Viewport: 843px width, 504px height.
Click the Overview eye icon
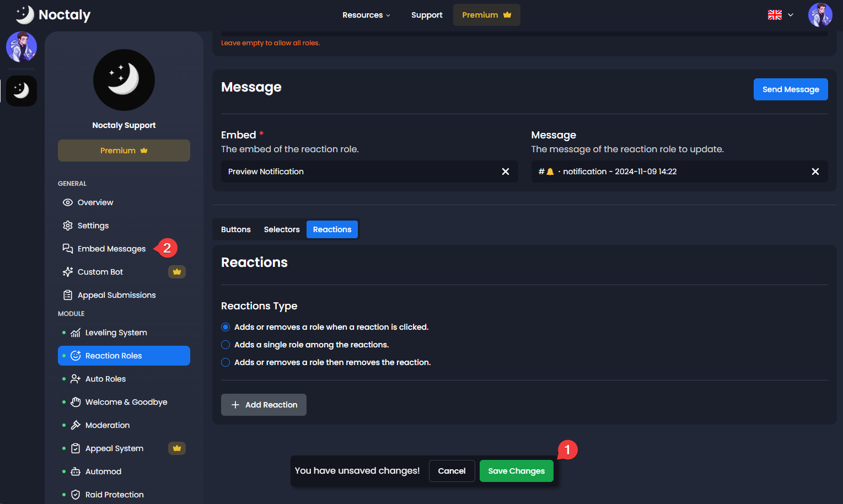coord(68,202)
